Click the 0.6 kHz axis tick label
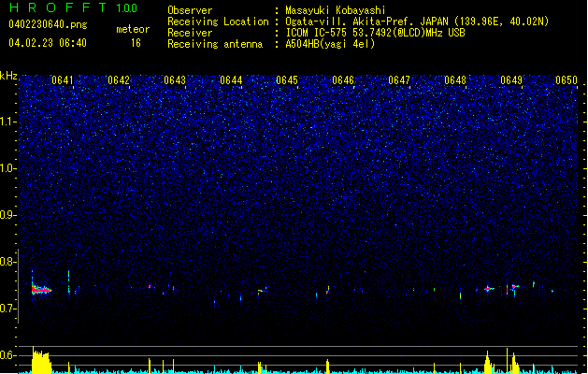 [x=8, y=355]
